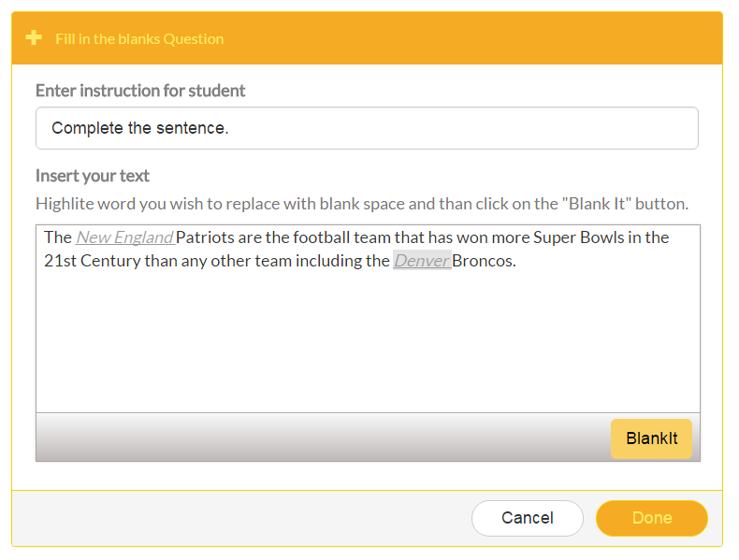Click the word "Century" in the text
The image size is (739, 560).
[x=110, y=261]
